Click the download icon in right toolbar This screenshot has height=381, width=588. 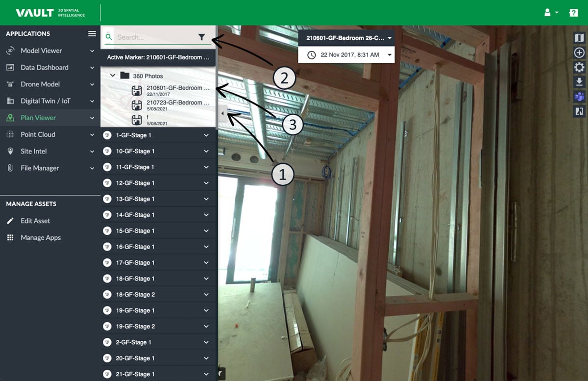tap(579, 82)
